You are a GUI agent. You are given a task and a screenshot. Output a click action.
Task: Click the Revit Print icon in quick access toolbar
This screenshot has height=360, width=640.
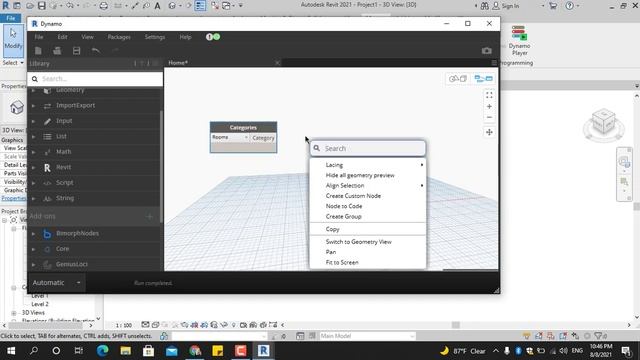pyautogui.click(x=104, y=6)
